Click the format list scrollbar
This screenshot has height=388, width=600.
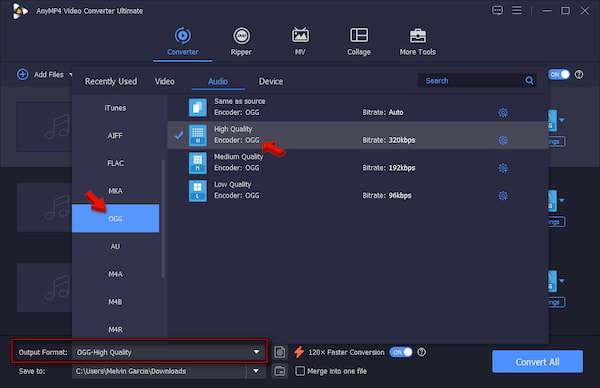pyautogui.click(x=163, y=218)
